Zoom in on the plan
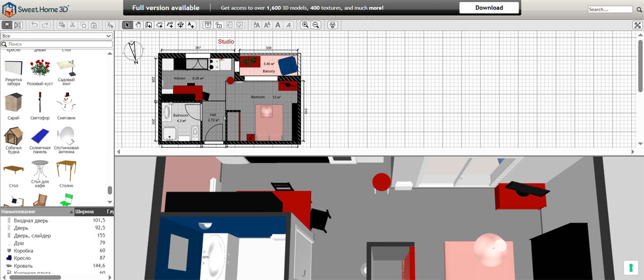The height and width of the screenshot is (280, 644). 305,25
